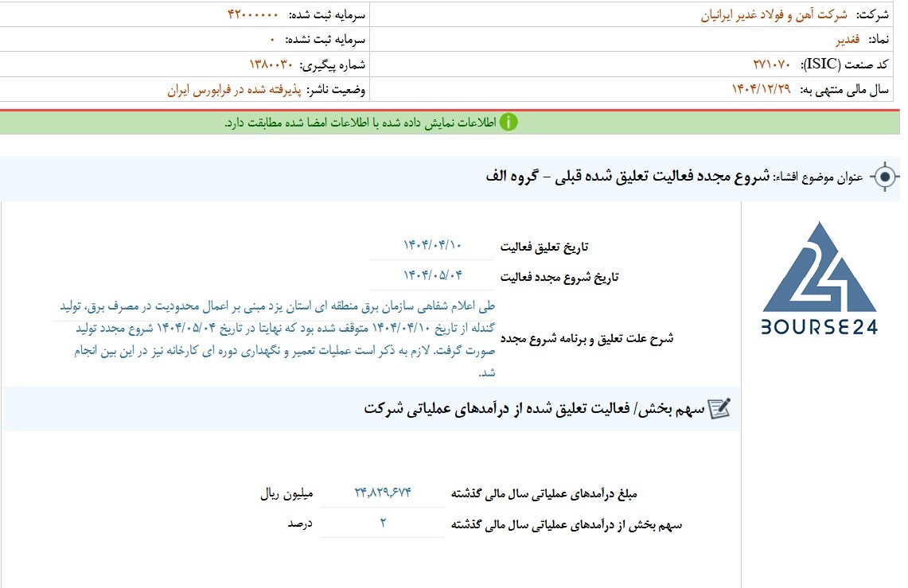Click tracking number 1380030
The image size is (908, 588).
click(271, 64)
